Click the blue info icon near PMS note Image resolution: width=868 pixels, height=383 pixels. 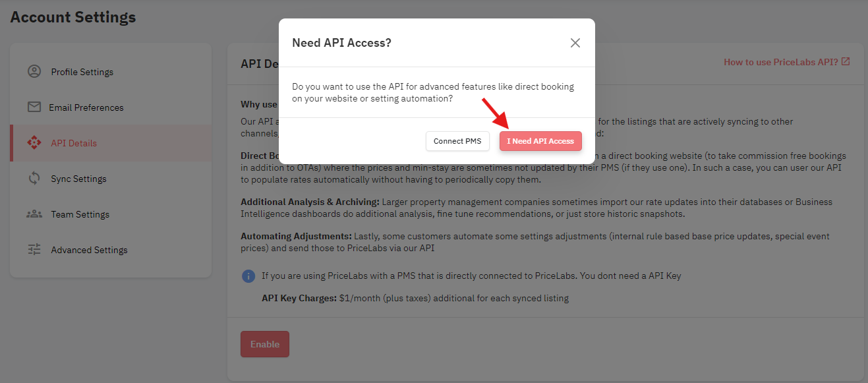248,276
